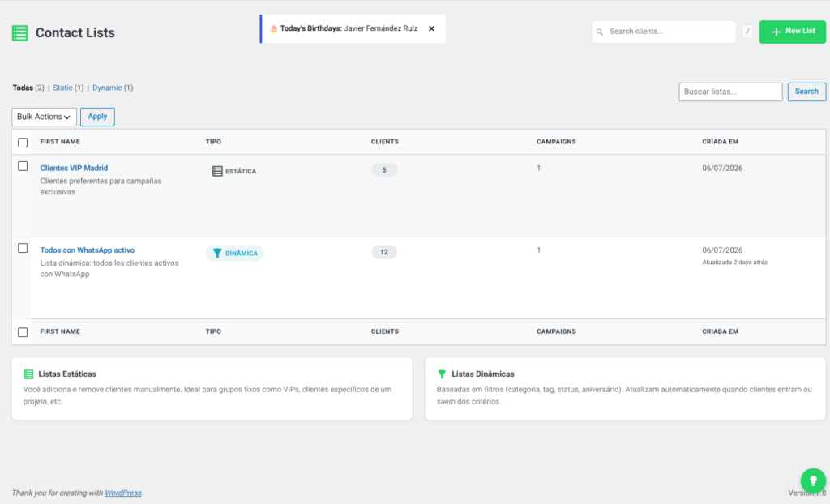Click the 12 clients count badge
This screenshot has width=830, height=504.
coord(383,252)
